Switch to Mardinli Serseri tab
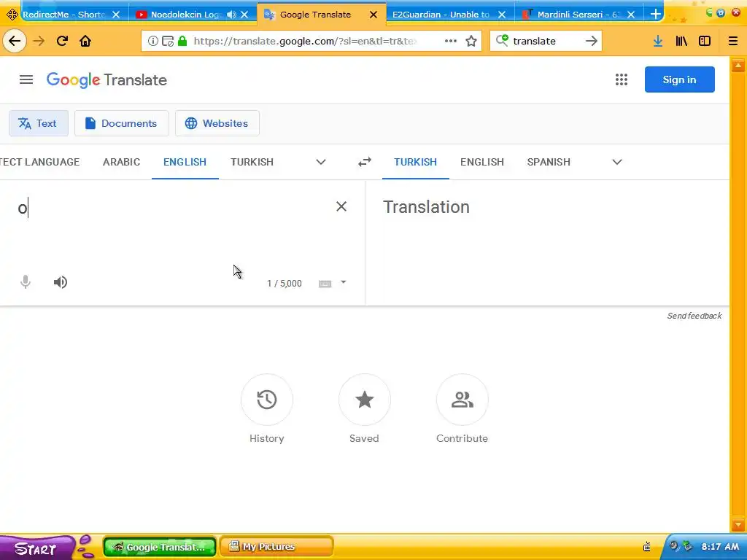The height and width of the screenshot is (560, 747). (578, 15)
